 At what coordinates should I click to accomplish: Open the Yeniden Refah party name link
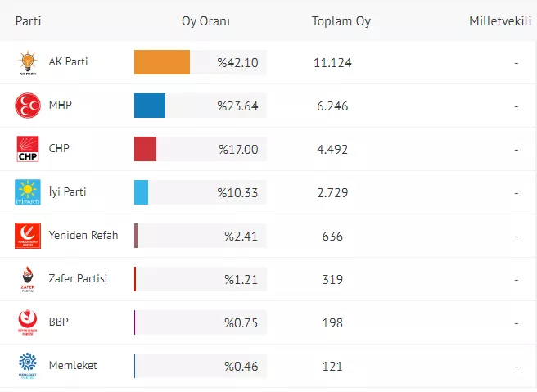pos(83,236)
